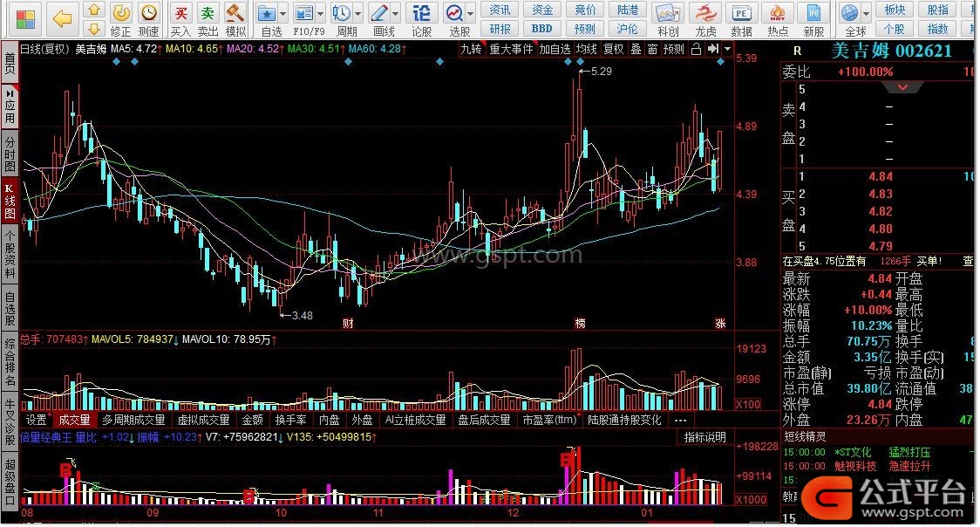
Task: Click the red 买入 buy icon
Action: (x=180, y=12)
